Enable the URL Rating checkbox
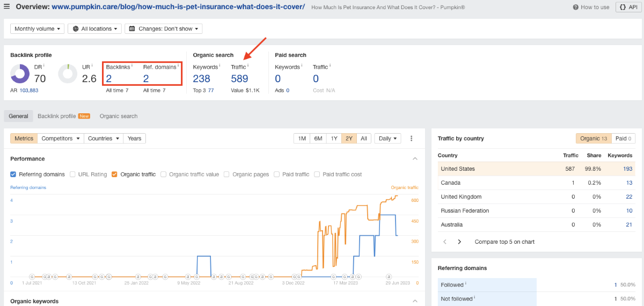Screen dimensions: 644x306 click(73, 174)
